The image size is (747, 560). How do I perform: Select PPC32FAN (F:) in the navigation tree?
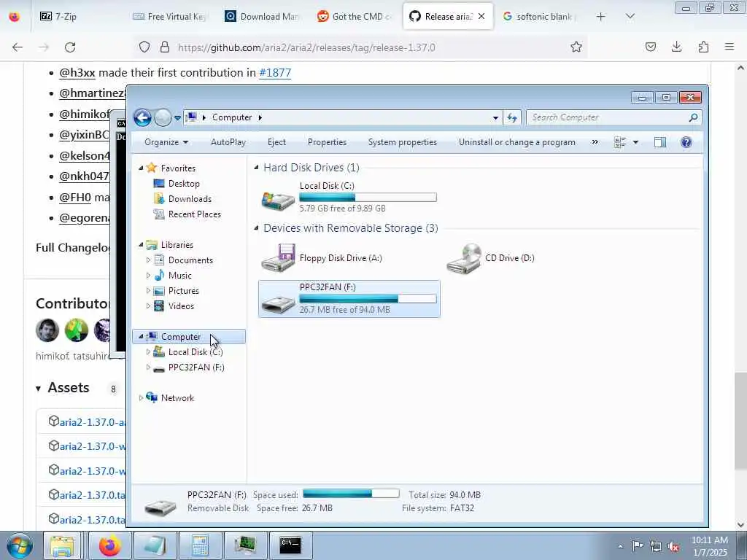(x=196, y=367)
